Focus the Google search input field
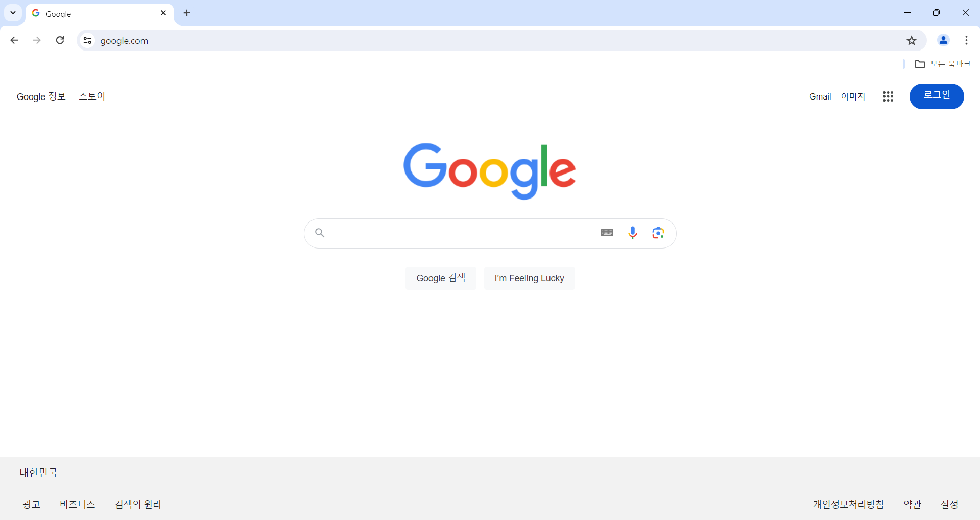The width and height of the screenshot is (980, 520). tap(462, 233)
